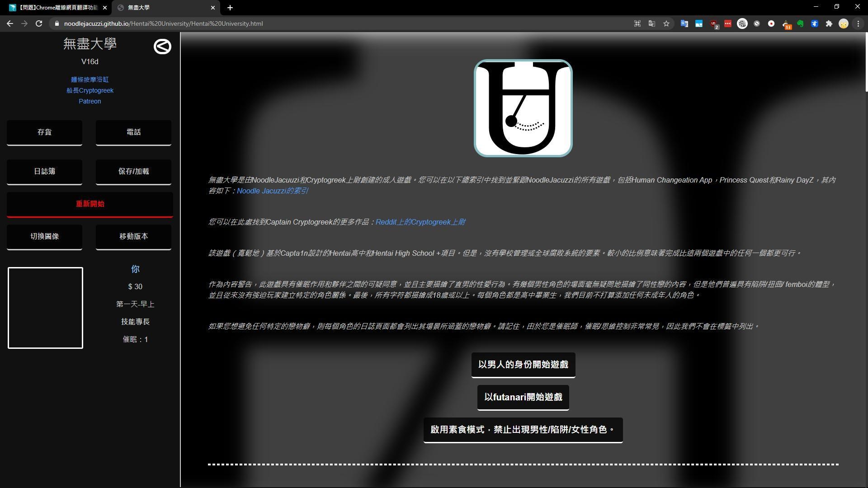Click the 催眠：1 skill value

point(135,339)
